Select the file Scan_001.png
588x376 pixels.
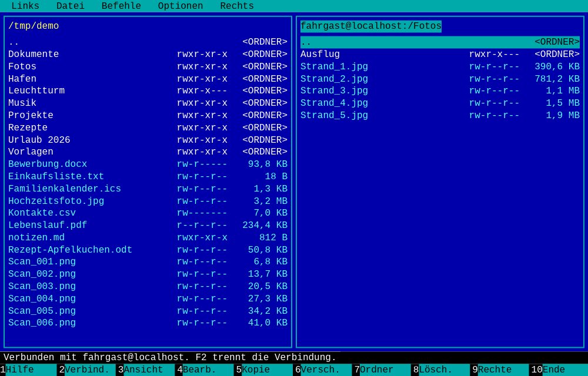tap(148, 262)
